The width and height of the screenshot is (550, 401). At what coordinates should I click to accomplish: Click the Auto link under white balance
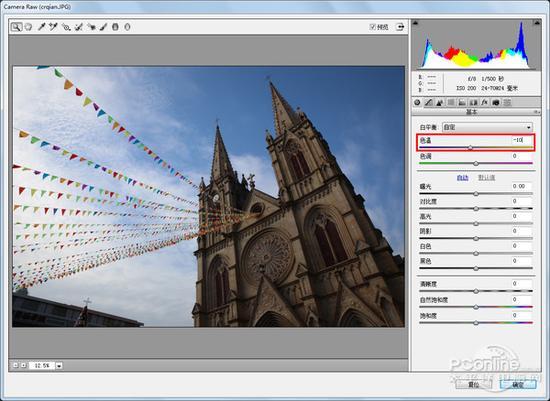coord(463,178)
